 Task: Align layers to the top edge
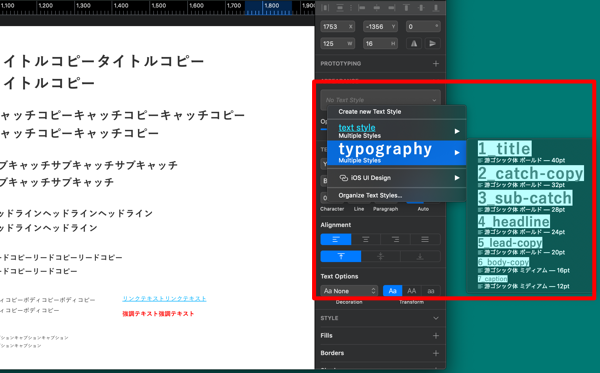[406, 8]
